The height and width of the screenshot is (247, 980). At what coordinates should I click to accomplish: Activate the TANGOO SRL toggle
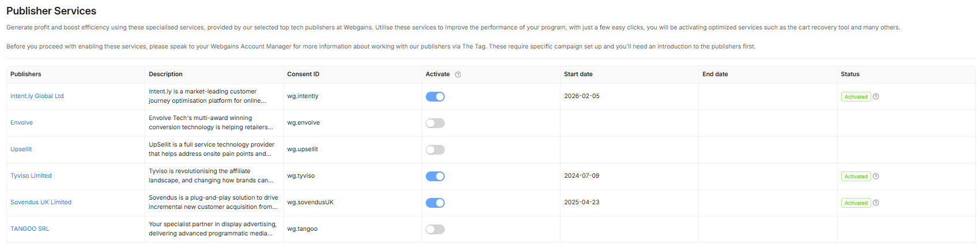435,229
